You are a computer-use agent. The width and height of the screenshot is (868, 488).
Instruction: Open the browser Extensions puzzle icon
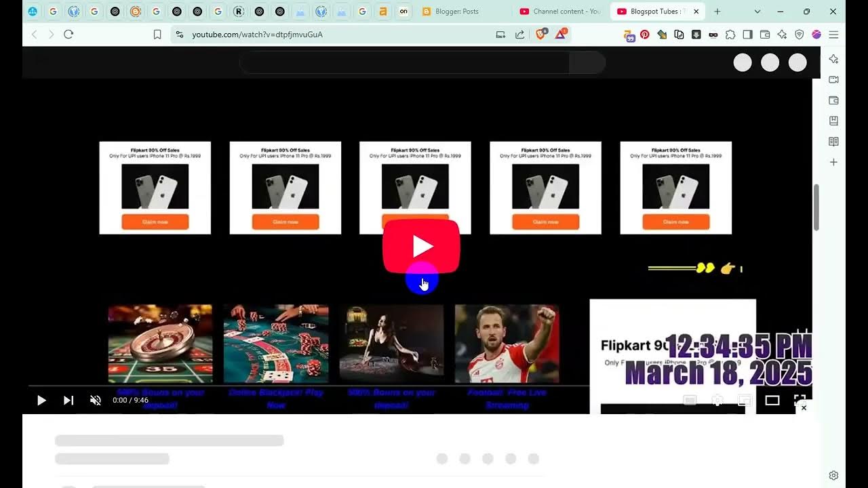coord(730,34)
